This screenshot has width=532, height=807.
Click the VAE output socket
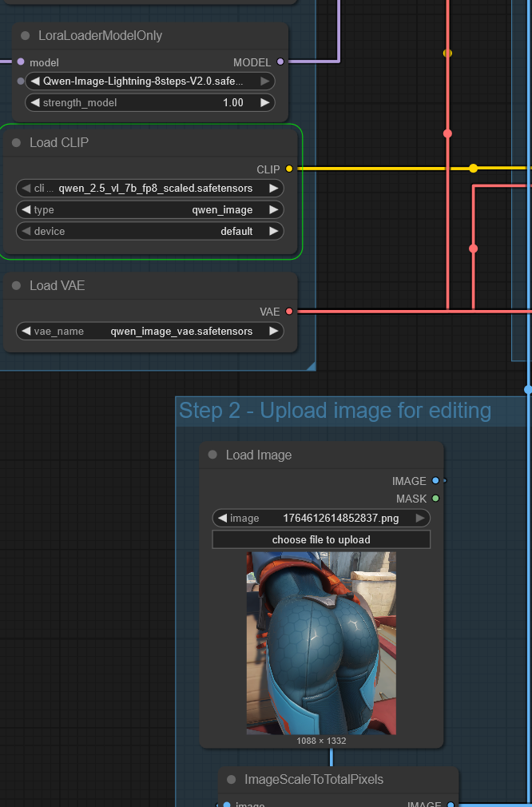[289, 312]
